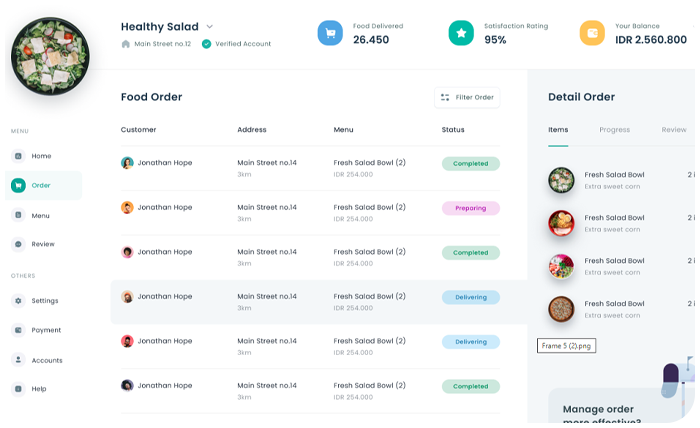Click the Help icon in sidebar
The image size is (700, 428).
pos(18,389)
